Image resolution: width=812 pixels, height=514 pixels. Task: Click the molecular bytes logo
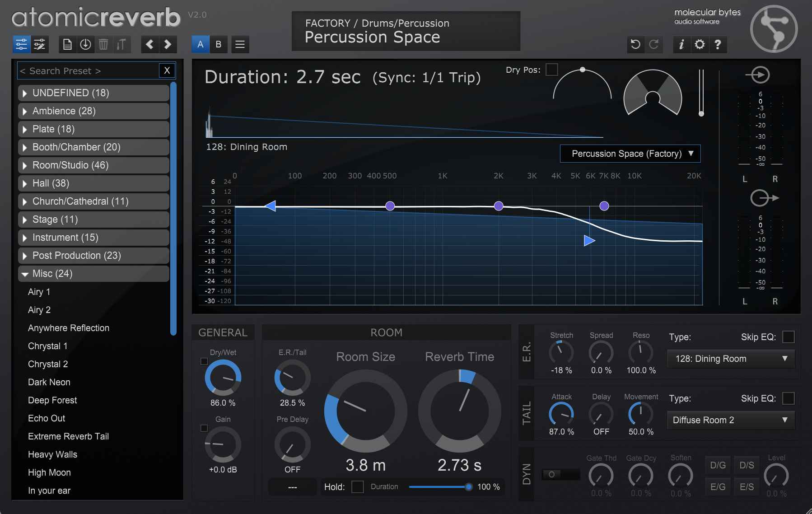(x=773, y=28)
